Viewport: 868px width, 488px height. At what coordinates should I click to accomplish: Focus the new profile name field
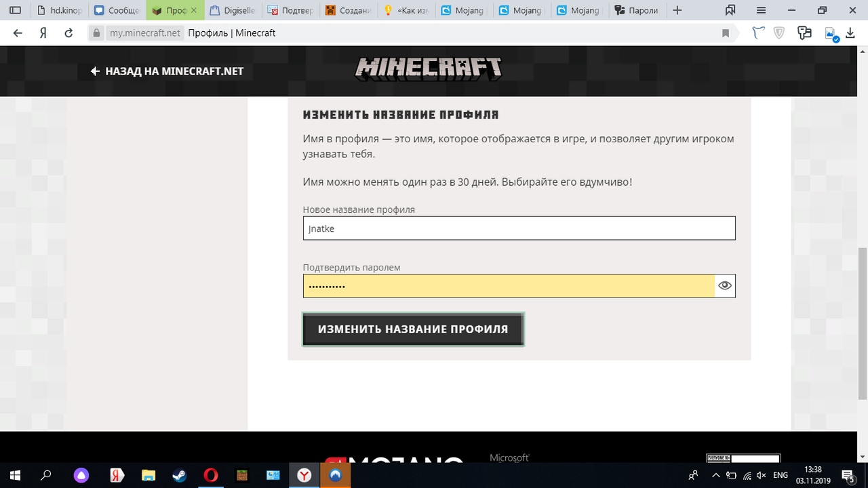tap(519, 228)
